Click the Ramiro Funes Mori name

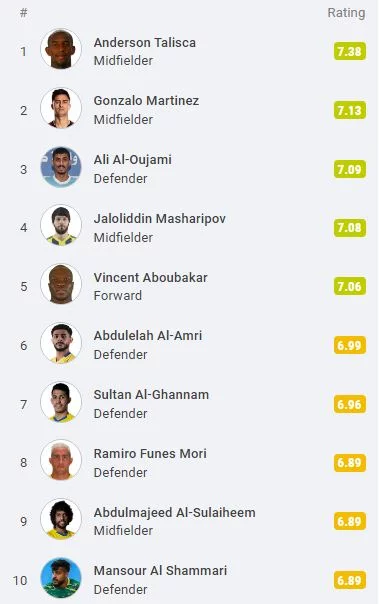point(150,453)
